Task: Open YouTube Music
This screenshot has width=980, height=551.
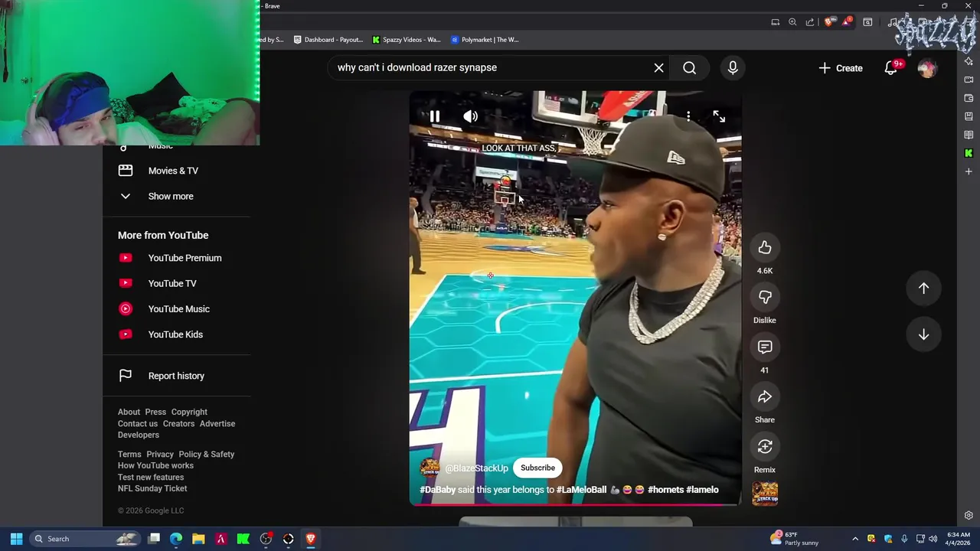Action: [179, 308]
